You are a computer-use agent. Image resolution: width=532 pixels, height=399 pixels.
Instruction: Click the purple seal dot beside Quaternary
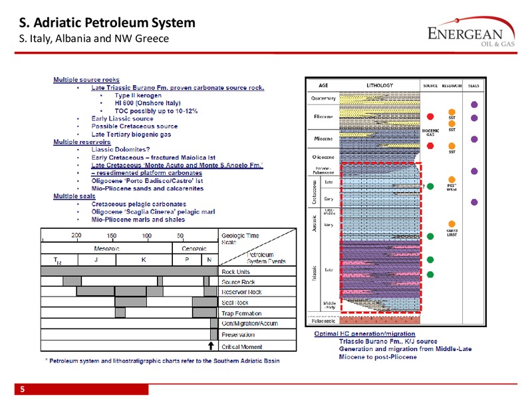coord(474,104)
